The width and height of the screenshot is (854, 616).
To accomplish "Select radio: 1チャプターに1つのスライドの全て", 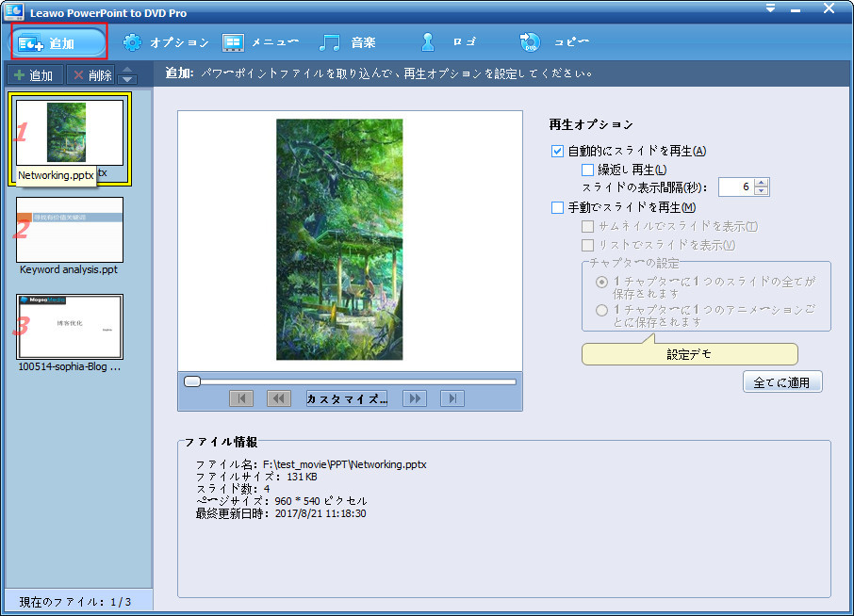I will (x=601, y=282).
